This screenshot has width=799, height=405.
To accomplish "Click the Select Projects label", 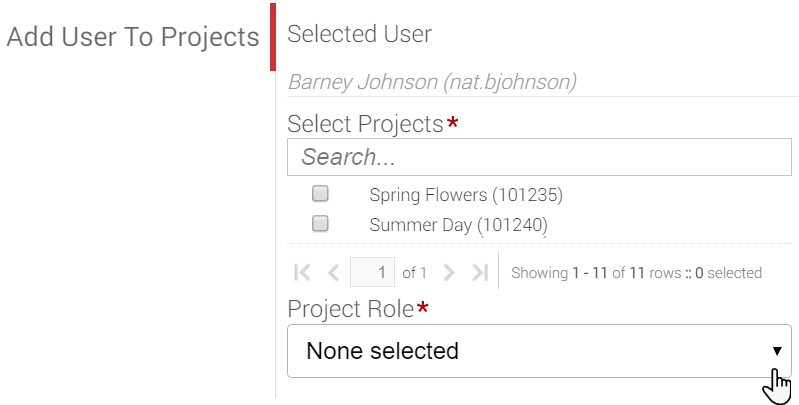I will point(365,124).
